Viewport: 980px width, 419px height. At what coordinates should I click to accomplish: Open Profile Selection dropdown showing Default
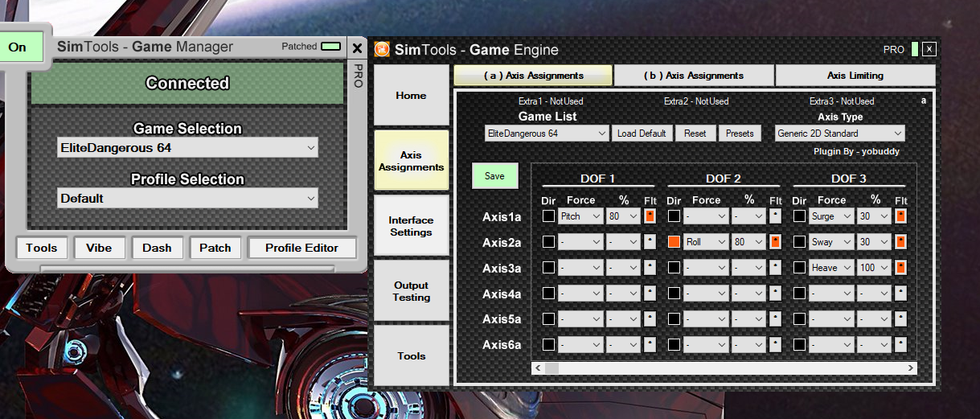coord(187,199)
